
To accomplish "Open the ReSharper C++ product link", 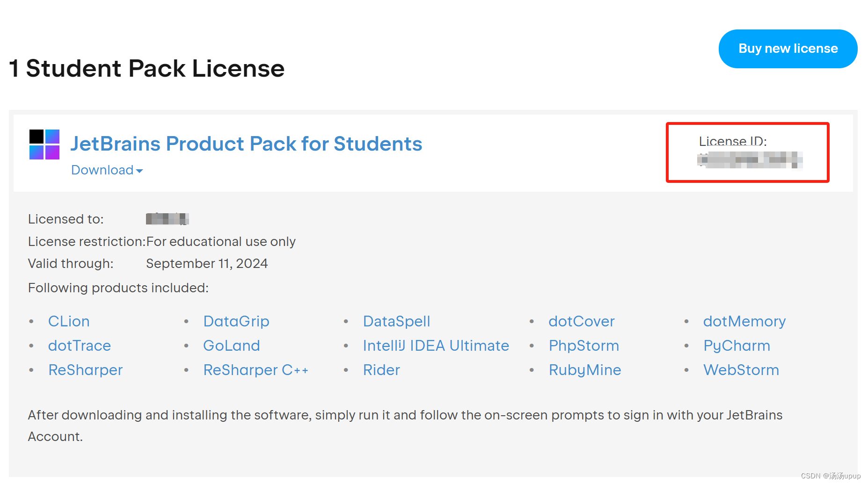I will click(x=255, y=370).
